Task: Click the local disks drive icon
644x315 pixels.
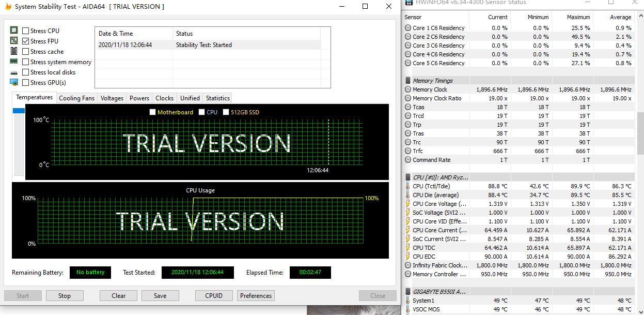Action: click(14, 72)
